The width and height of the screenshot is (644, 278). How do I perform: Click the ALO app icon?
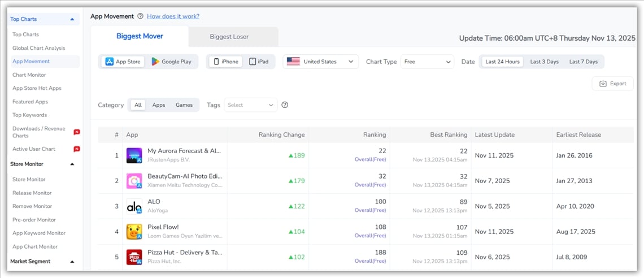click(x=134, y=206)
